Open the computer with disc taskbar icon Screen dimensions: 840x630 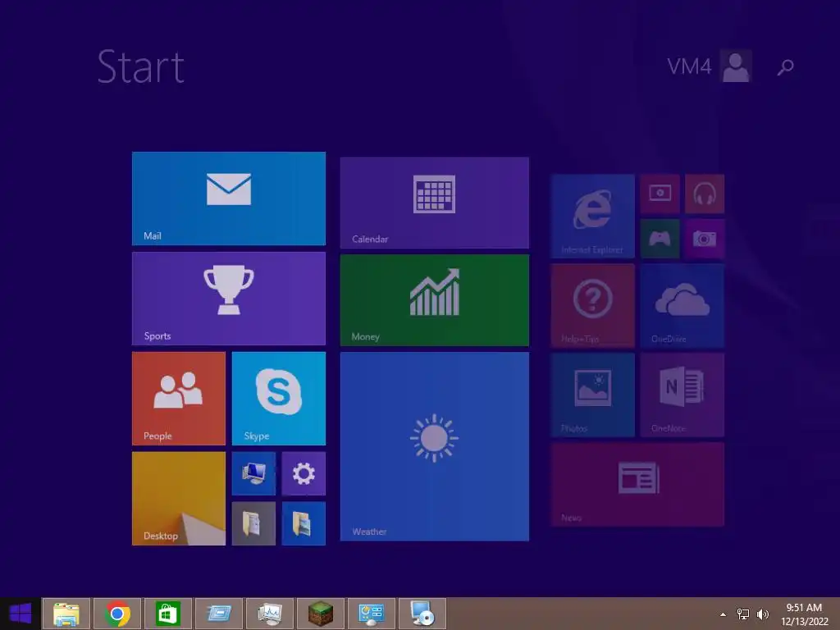(x=422, y=614)
